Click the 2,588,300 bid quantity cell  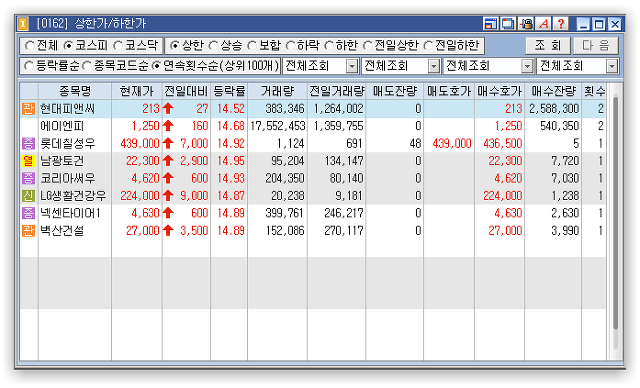(554, 109)
